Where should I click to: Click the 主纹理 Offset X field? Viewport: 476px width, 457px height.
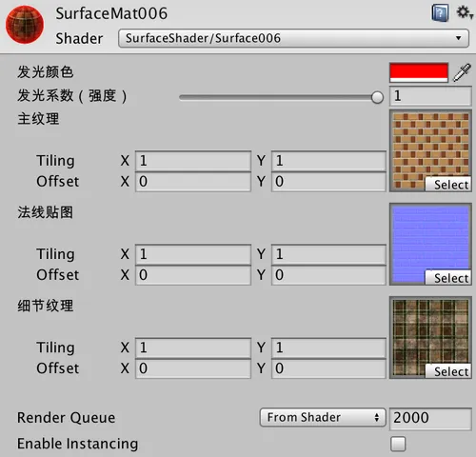(193, 182)
